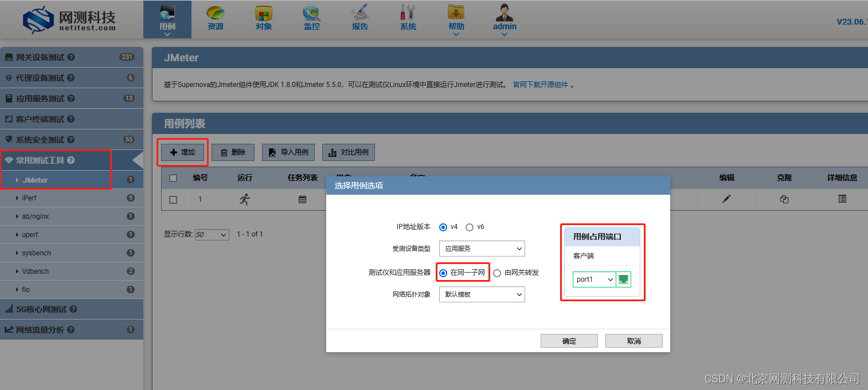Click the help icon beside 5G核心网测试

(x=73, y=309)
